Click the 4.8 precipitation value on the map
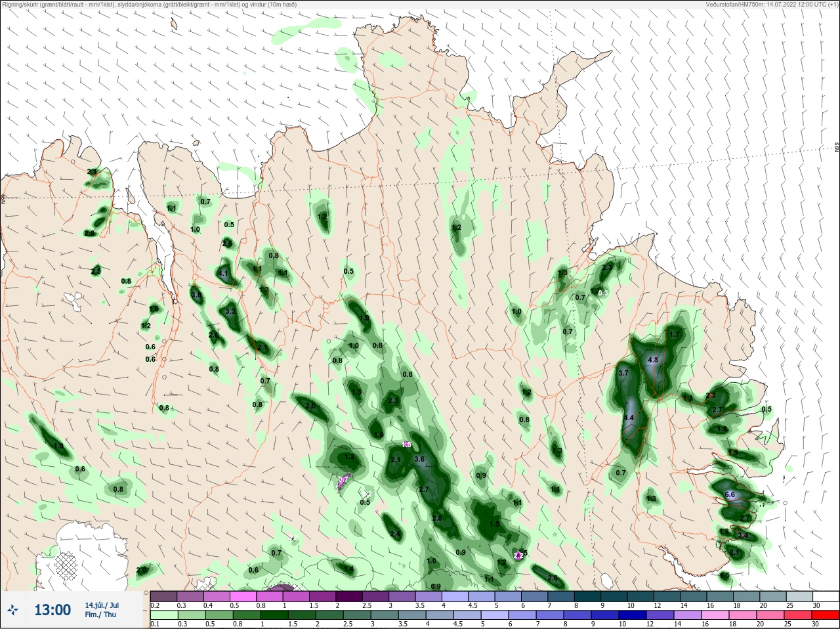This screenshot has height=629, width=840. click(653, 360)
